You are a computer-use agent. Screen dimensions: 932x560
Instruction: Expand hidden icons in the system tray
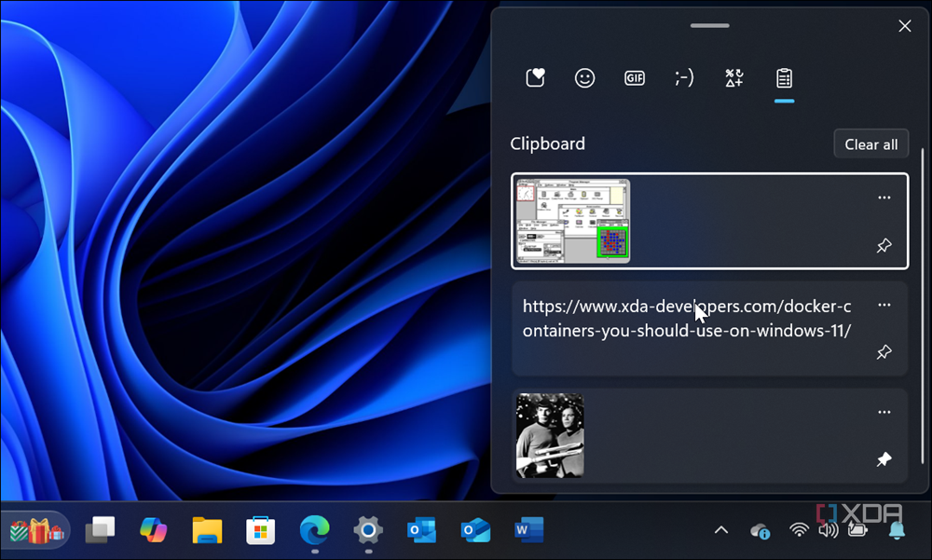[720, 529]
